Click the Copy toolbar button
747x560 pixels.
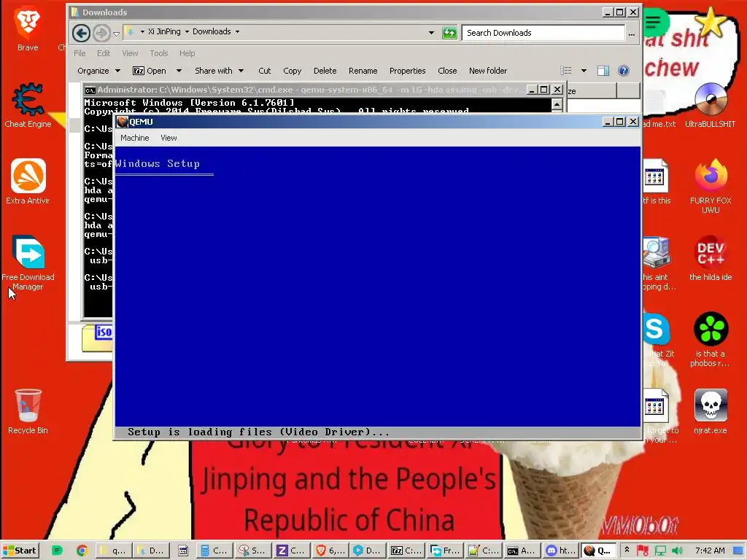(x=292, y=71)
